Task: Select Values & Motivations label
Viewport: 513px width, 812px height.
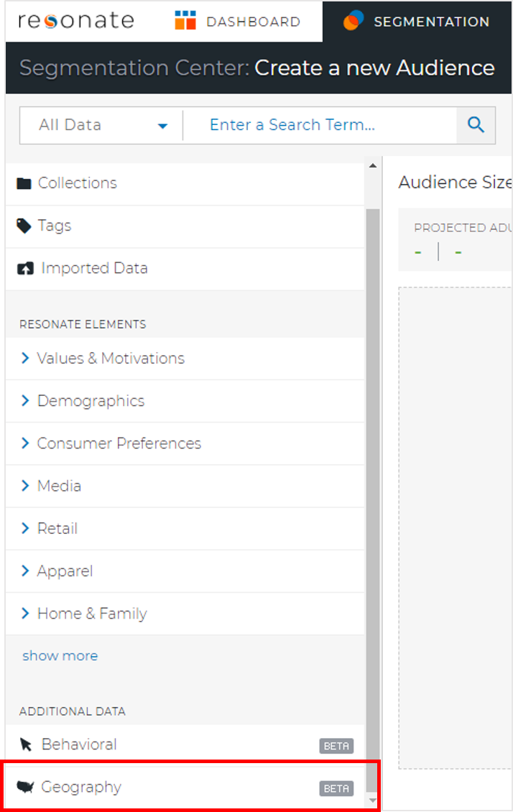Action: (x=111, y=359)
